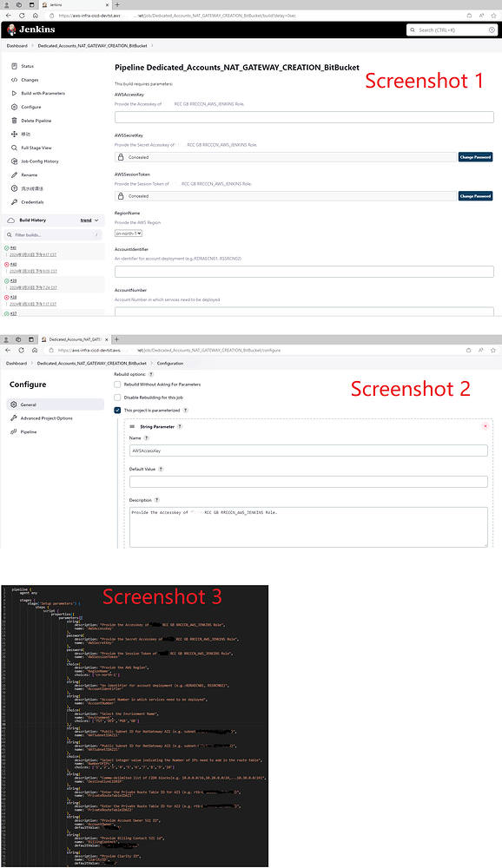Focus the AccountIdentifier input field
Viewport: 502px width, 868px height.
point(304,272)
